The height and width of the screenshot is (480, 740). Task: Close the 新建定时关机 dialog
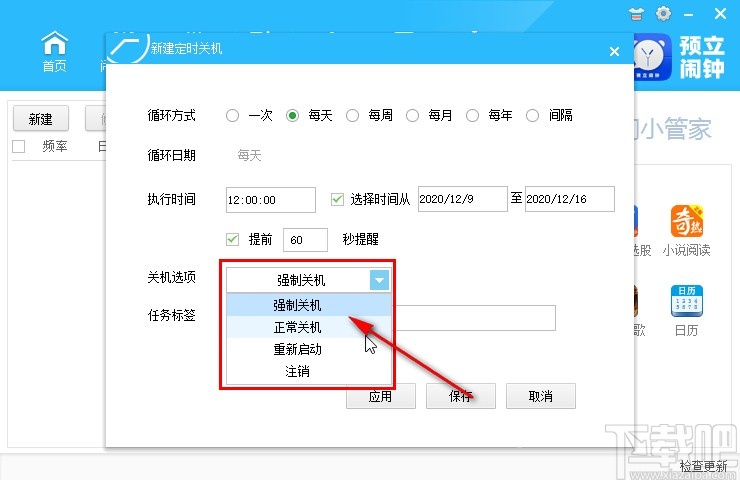[614, 51]
